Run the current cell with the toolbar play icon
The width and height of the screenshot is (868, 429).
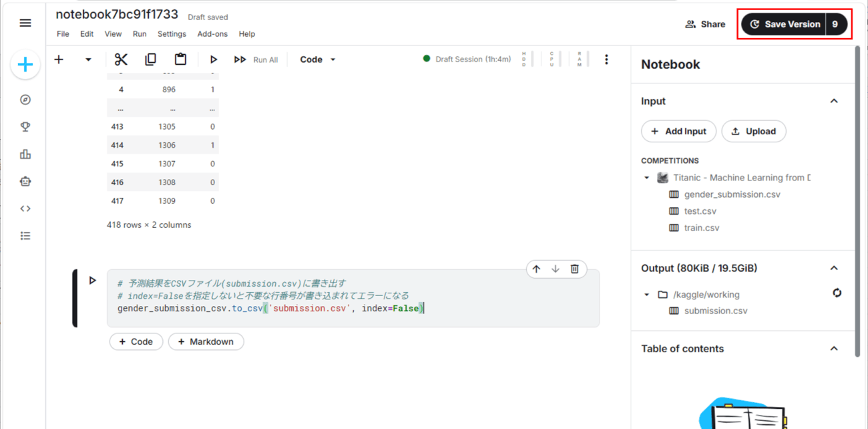pyautogui.click(x=213, y=59)
